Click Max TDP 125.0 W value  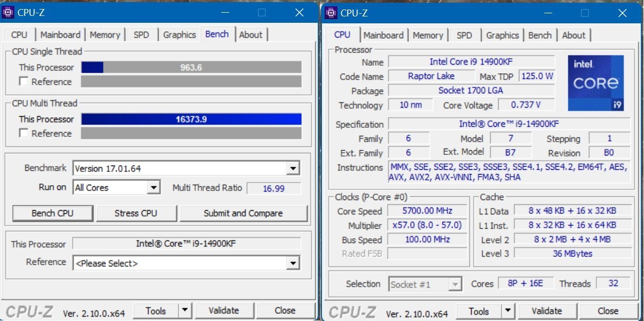coord(537,76)
